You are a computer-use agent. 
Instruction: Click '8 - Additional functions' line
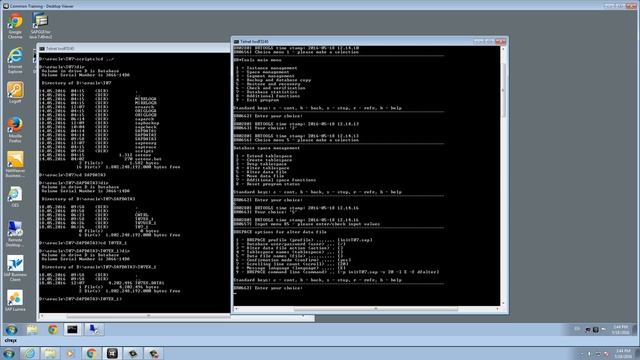(267, 96)
